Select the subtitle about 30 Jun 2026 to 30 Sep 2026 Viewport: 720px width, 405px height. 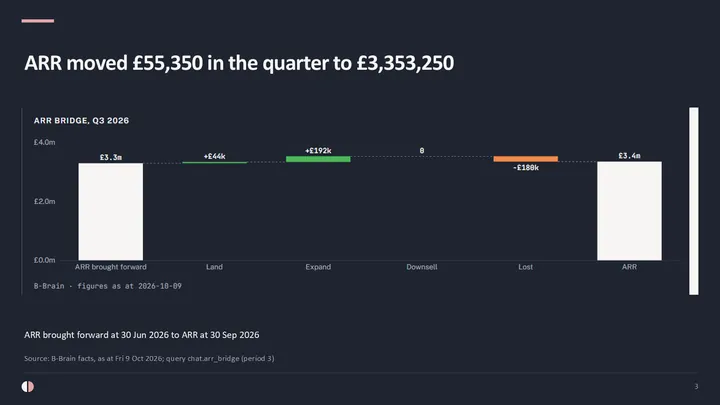141,335
